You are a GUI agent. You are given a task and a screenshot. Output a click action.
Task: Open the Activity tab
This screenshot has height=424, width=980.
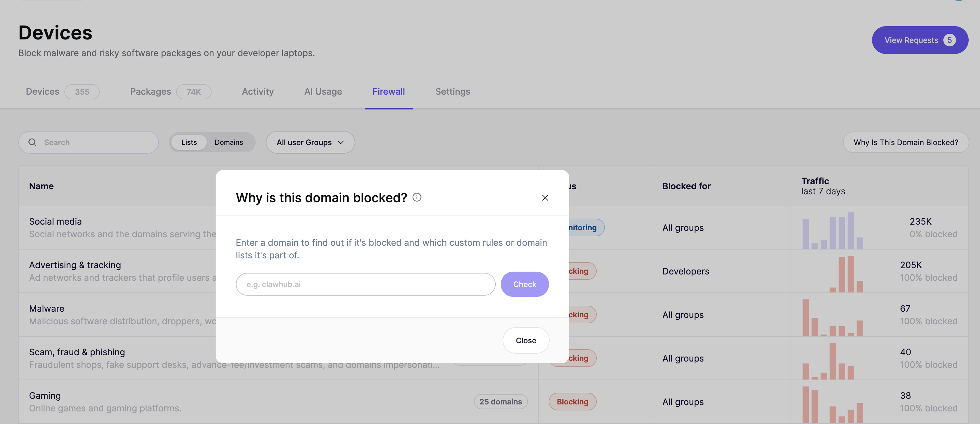point(258,91)
